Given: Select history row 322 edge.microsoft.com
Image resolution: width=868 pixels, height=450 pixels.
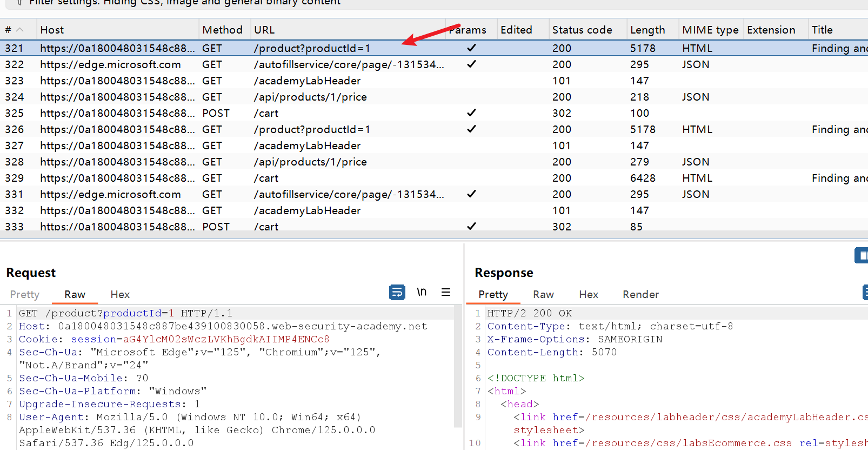Looking at the screenshot, I should [434, 64].
